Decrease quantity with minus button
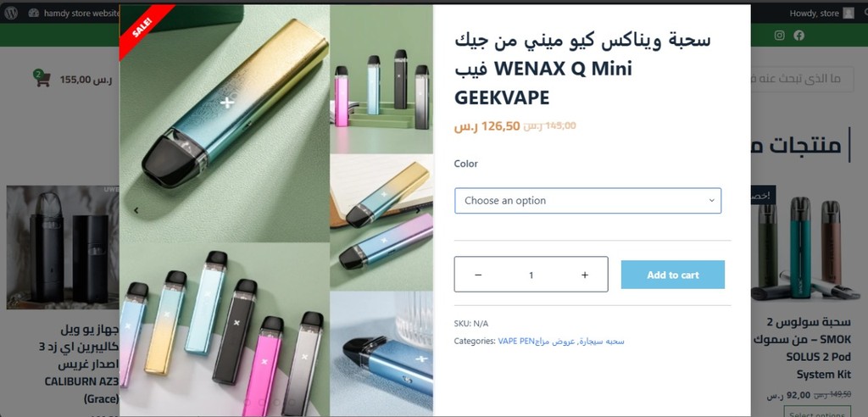 [x=478, y=275]
